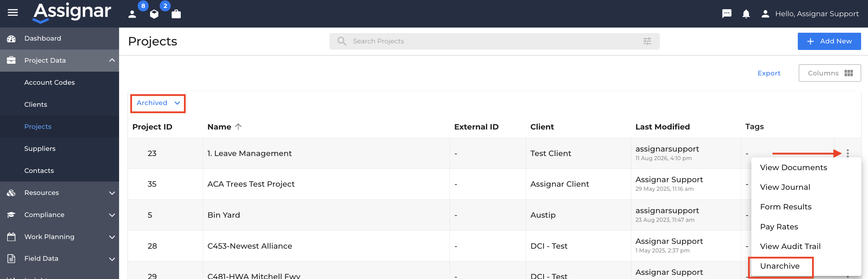Expand the Work Planning section
This screenshot has height=279, width=868.
coord(112,237)
